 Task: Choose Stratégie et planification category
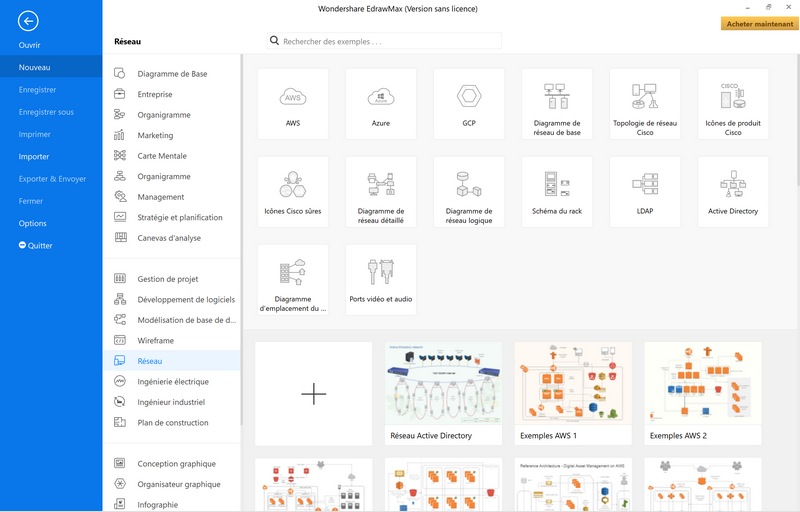click(172, 217)
